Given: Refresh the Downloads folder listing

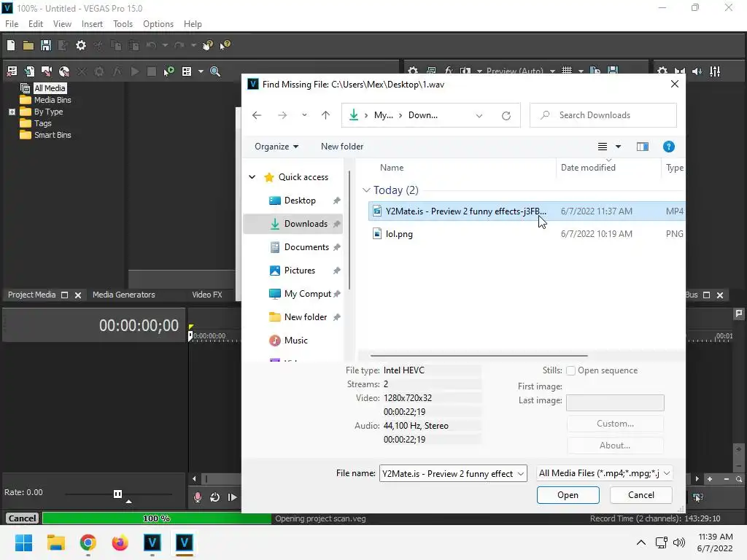Looking at the screenshot, I should (x=506, y=115).
